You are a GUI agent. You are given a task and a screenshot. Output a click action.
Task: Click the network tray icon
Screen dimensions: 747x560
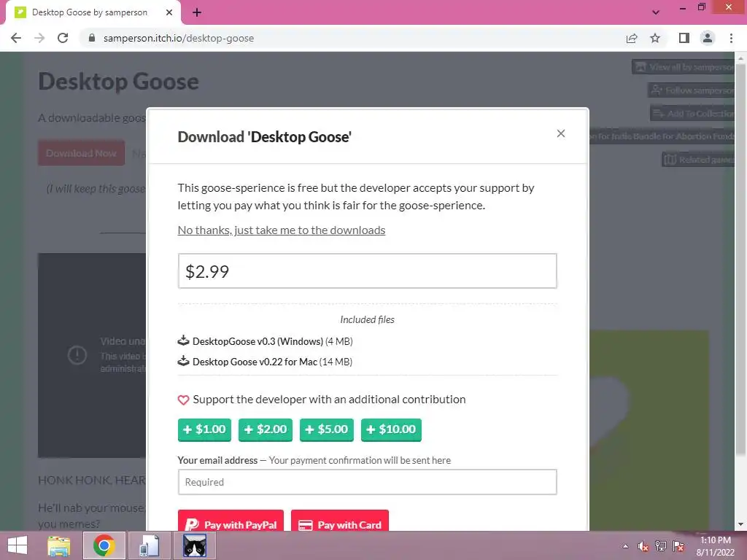coord(660,546)
